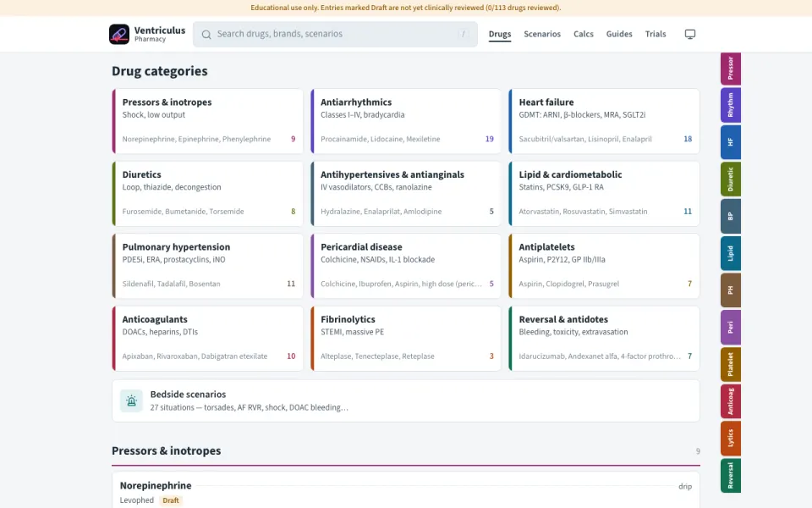Open the Fibrinolytics category card
Screen dimensions: 812x508
pos(406,339)
